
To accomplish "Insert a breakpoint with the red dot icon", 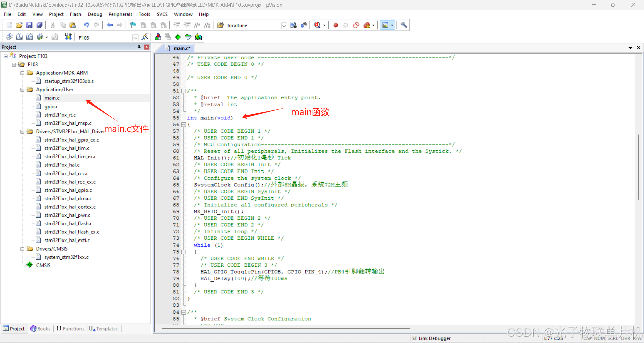I will click(x=336, y=25).
